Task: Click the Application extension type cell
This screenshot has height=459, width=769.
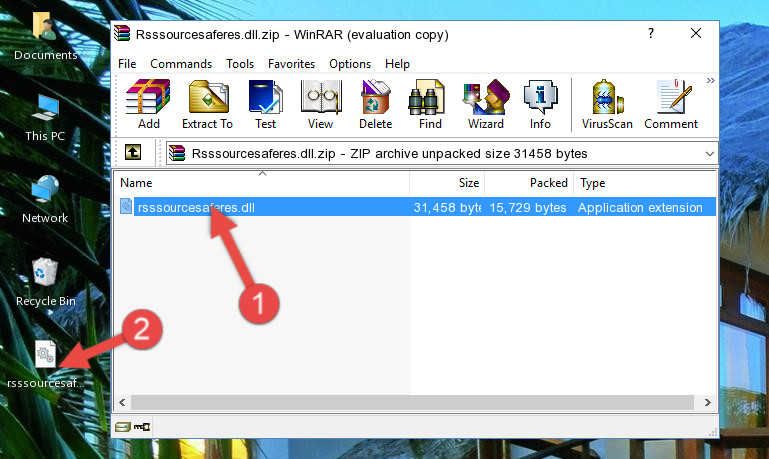Action: pyautogui.click(x=640, y=207)
